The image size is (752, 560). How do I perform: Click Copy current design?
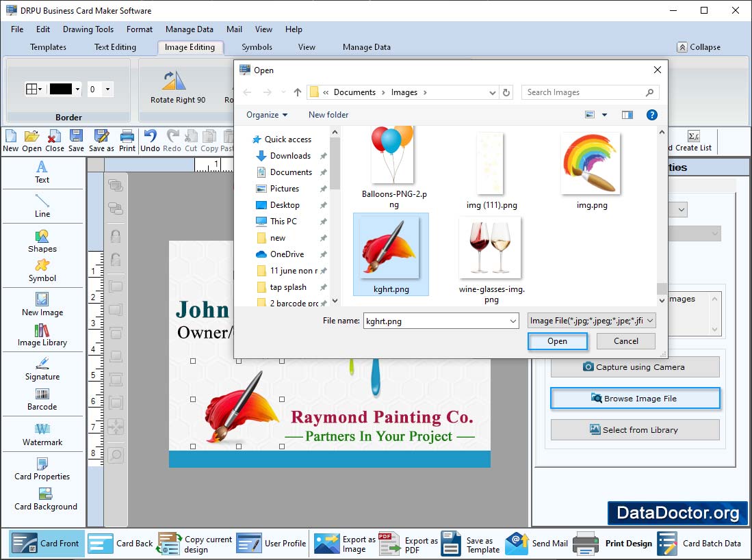(x=195, y=544)
